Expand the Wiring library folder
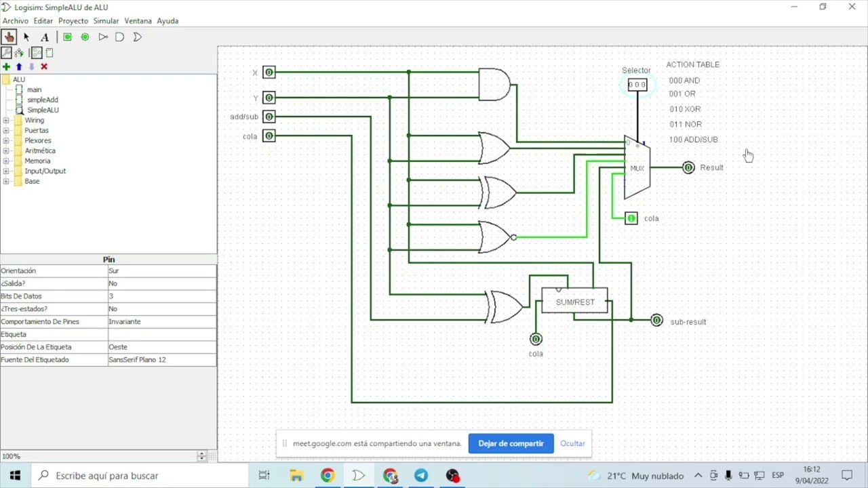This screenshot has height=488, width=868. tap(6, 120)
